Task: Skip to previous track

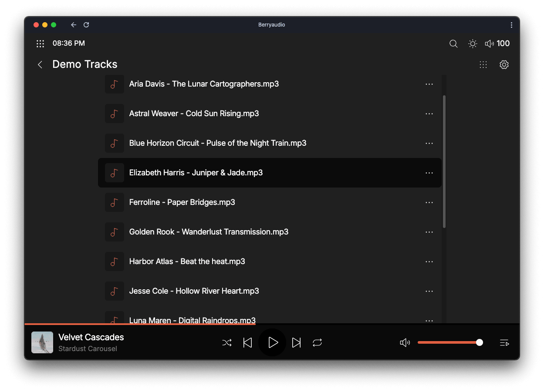Action: (247, 343)
